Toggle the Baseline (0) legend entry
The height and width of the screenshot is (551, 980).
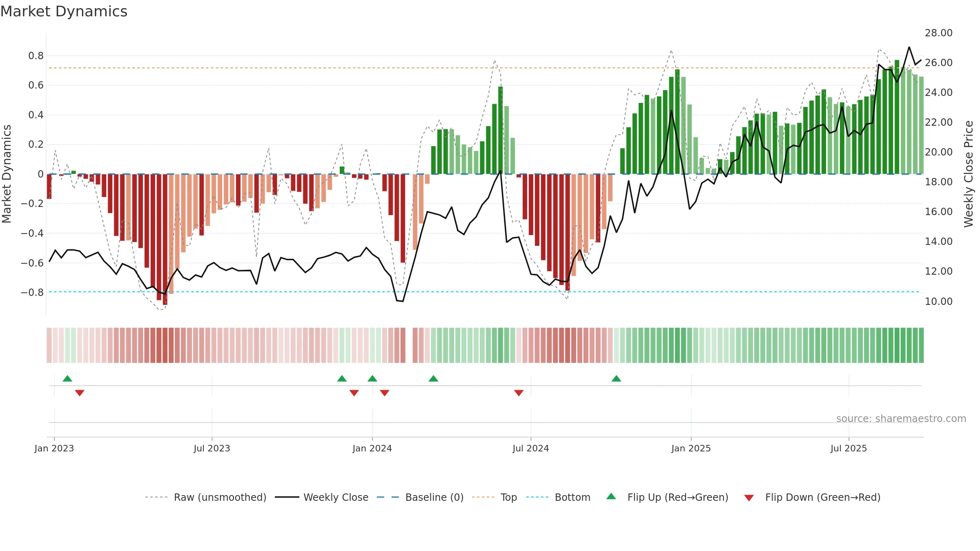(x=420, y=497)
